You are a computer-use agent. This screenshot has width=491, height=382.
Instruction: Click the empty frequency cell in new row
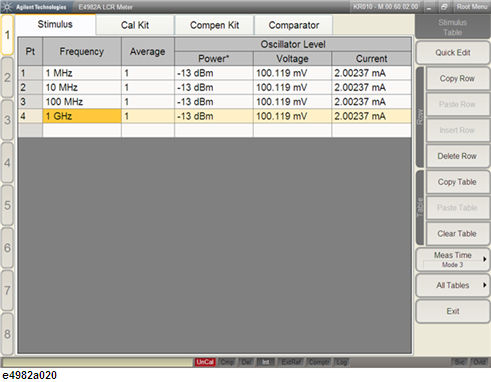point(82,130)
